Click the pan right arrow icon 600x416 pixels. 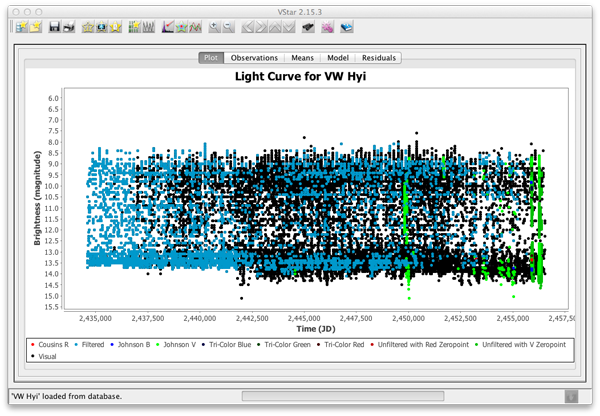pos(261,27)
